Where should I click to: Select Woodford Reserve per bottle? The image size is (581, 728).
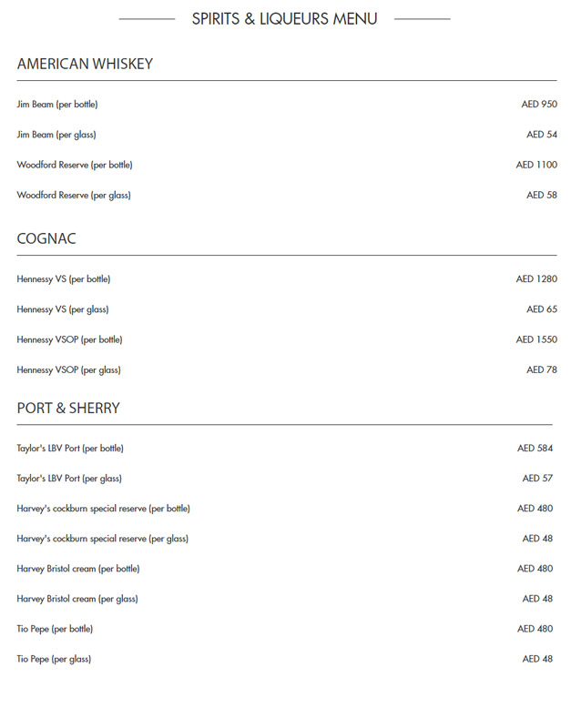click(75, 165)
